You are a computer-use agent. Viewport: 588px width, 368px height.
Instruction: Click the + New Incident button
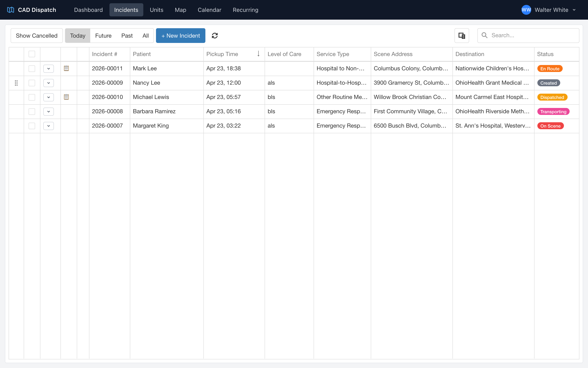pos(180,36)
